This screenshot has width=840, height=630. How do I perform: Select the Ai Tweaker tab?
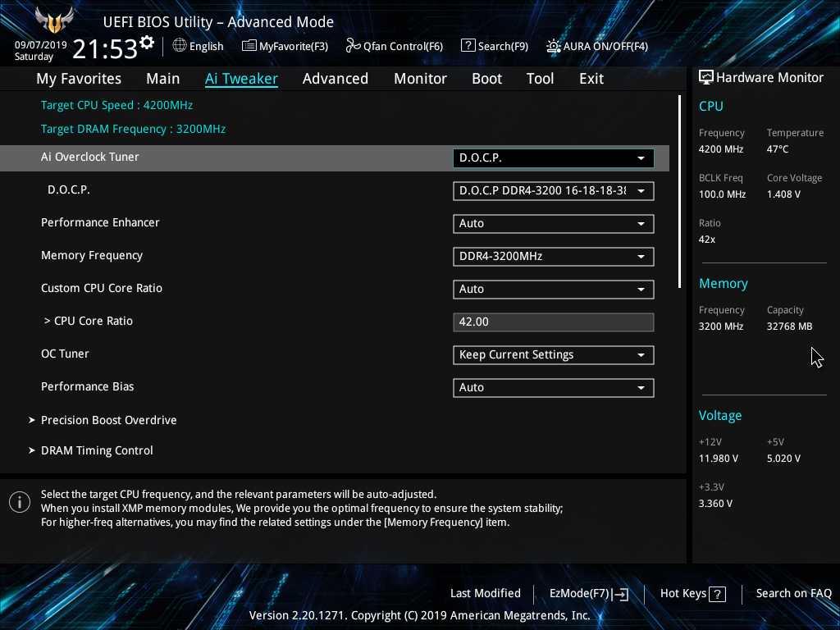pos(241,79)
